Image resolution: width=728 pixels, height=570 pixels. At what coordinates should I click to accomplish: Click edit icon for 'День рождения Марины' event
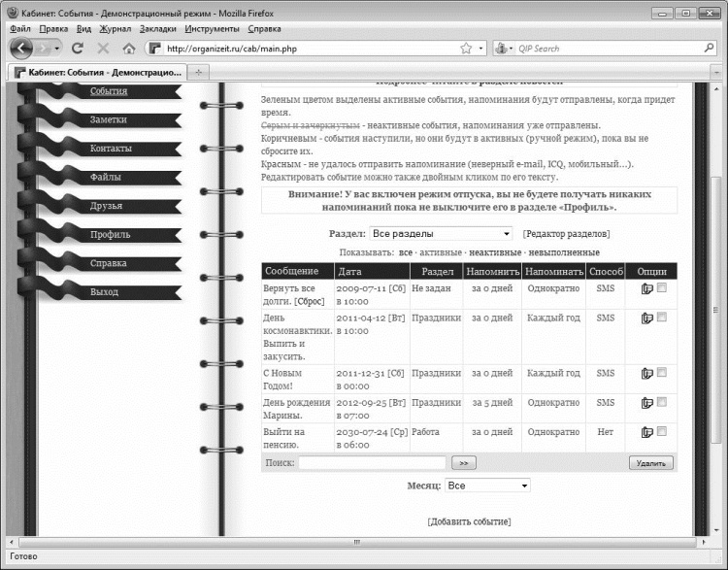[646, 403]
